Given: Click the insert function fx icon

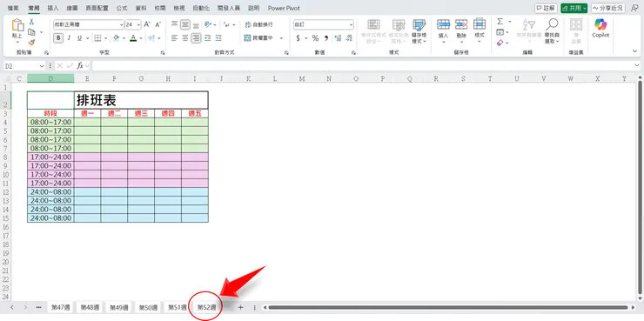Looking at the screenshot, I should pyautogui.click(x=80, y=65).
